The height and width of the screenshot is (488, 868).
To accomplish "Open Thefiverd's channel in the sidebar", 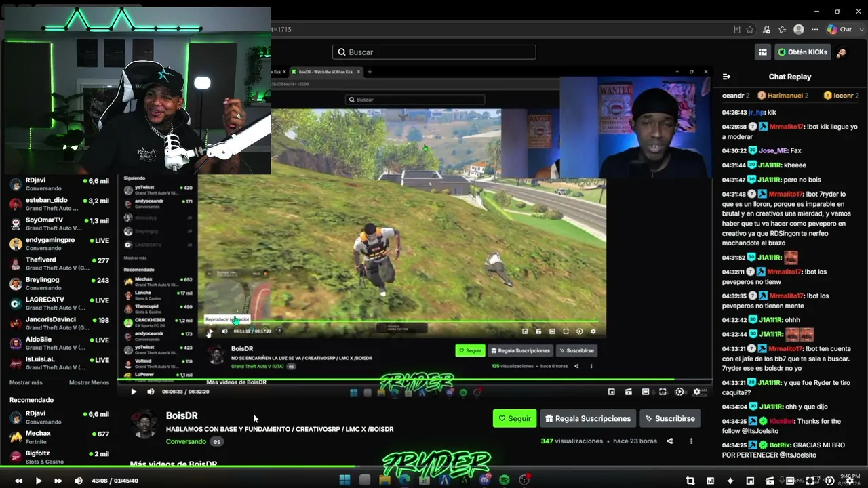I will 59,264.
